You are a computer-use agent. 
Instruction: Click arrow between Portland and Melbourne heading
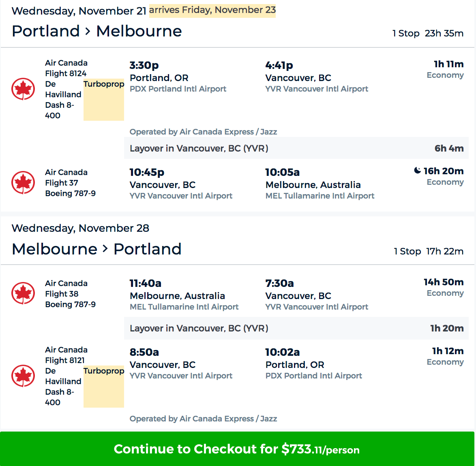point(88,31)
